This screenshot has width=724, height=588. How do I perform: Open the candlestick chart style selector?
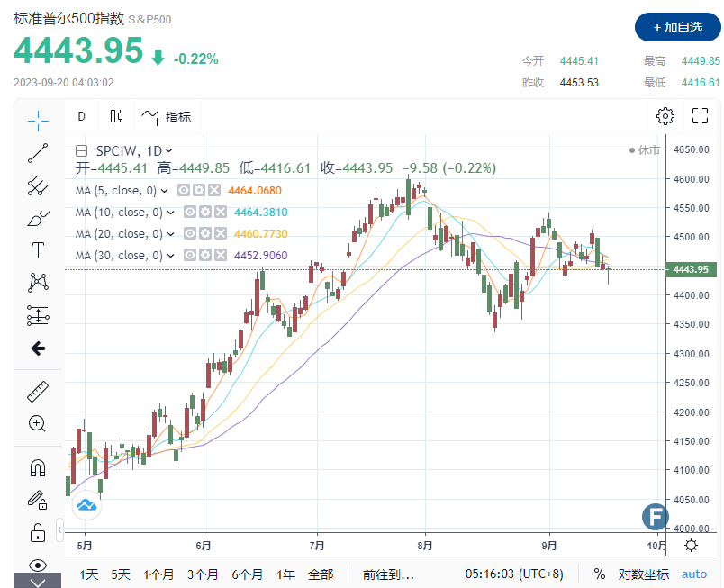116,116
